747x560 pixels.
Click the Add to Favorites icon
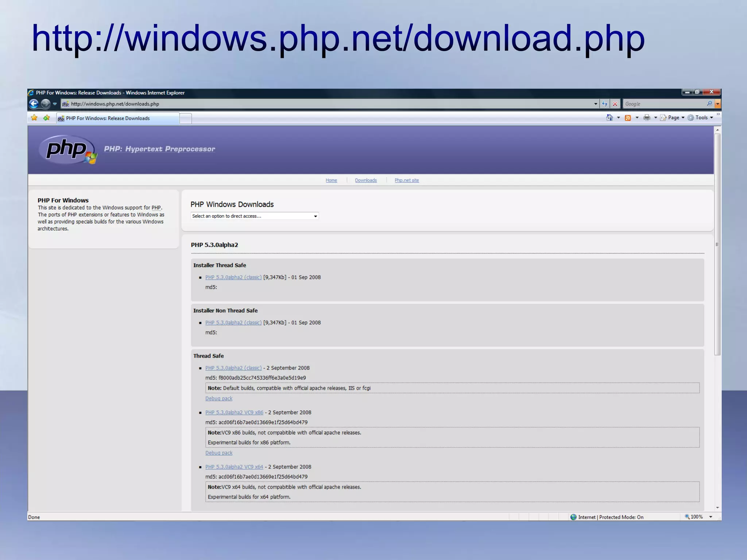[46, 118]
